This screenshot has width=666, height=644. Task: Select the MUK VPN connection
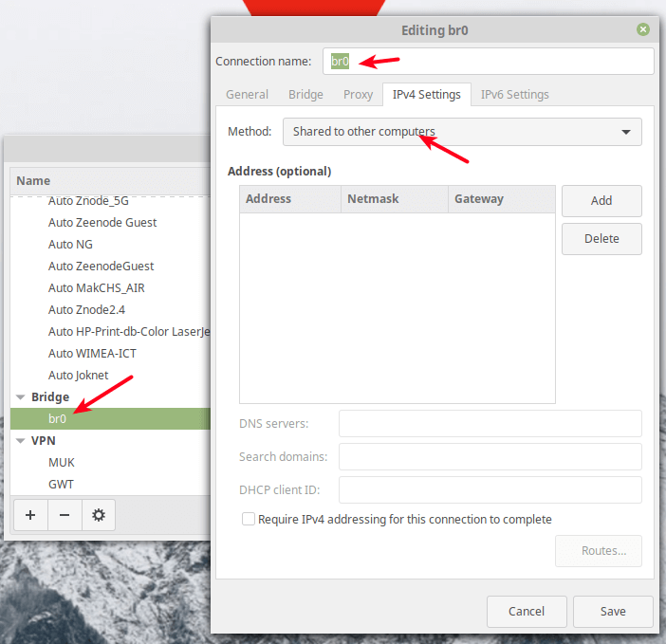[110, 462]
